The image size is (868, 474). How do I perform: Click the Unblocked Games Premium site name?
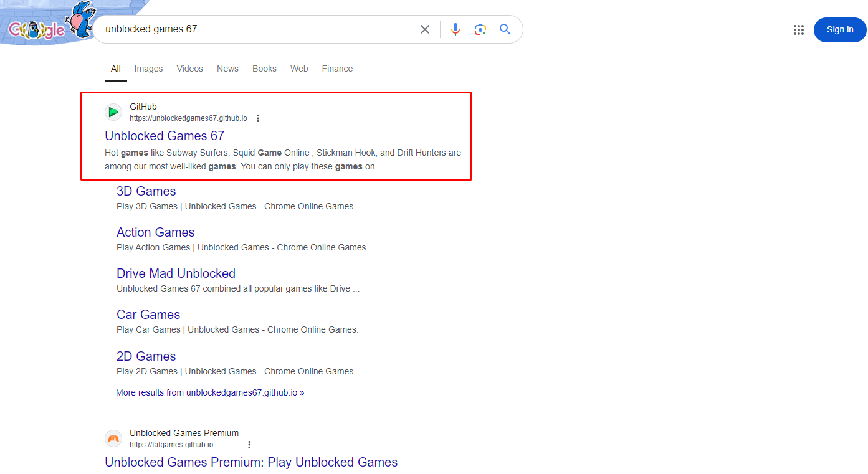(x=184, y=433)
